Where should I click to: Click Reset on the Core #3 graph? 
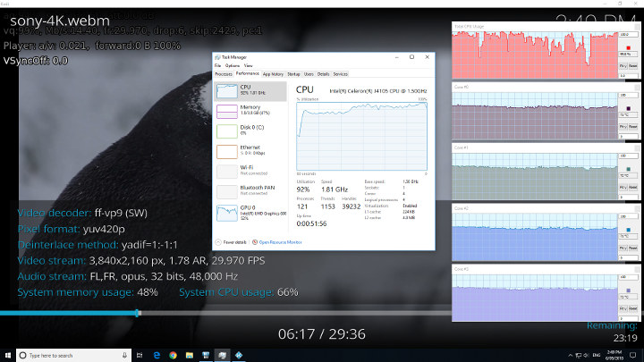(633, 308)
